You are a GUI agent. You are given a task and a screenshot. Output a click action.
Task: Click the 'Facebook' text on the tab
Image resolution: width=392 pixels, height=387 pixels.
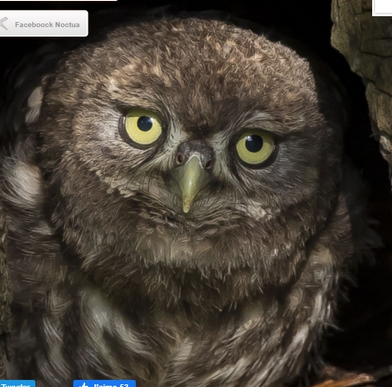[34, 25]
